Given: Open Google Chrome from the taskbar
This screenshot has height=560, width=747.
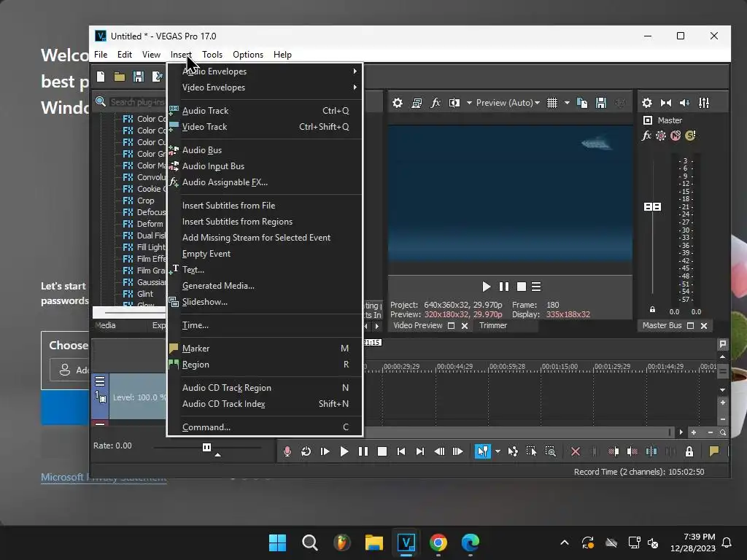Looking at the screenshot, I should (438, 542).
